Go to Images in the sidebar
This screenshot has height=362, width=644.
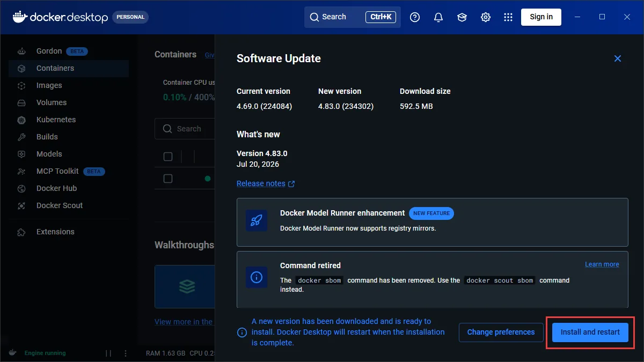coord(69,86)
